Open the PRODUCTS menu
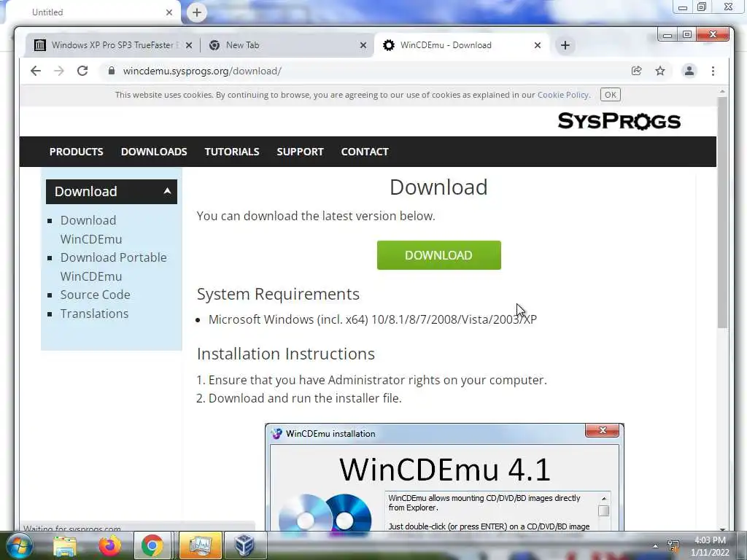747x560 pixels. pyautogui.click(x=76, y=152)
